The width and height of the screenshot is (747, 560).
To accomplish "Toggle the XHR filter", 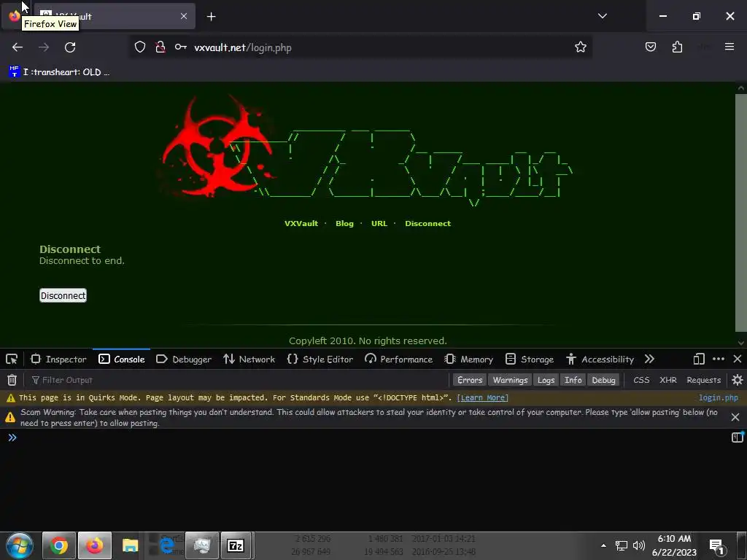I will point(668,380).
